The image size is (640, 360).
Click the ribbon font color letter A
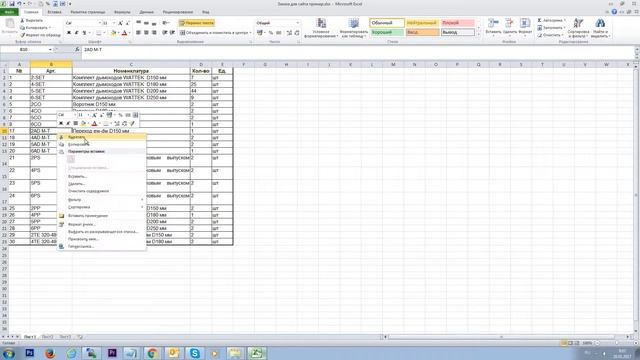point(124,33)
